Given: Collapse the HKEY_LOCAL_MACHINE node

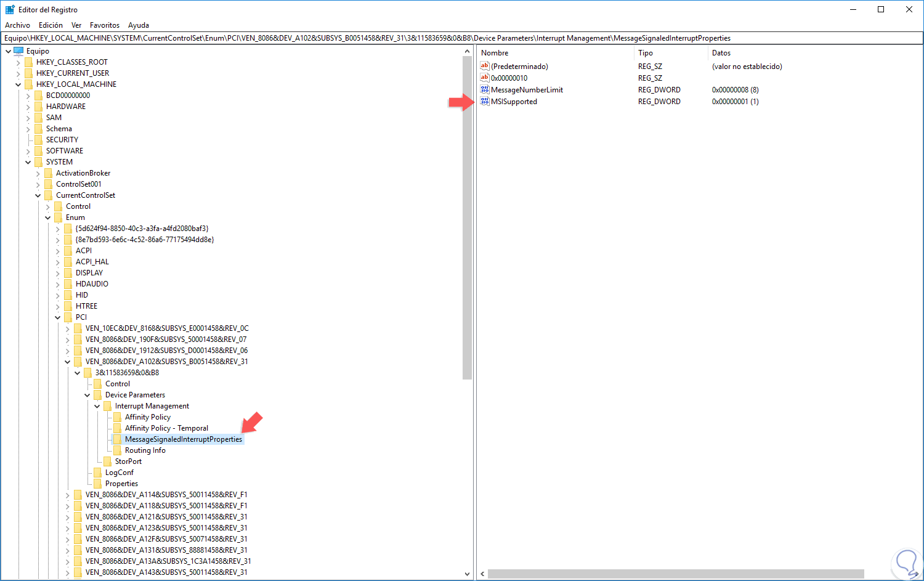Looking at the screenshot, I should 18,84.
